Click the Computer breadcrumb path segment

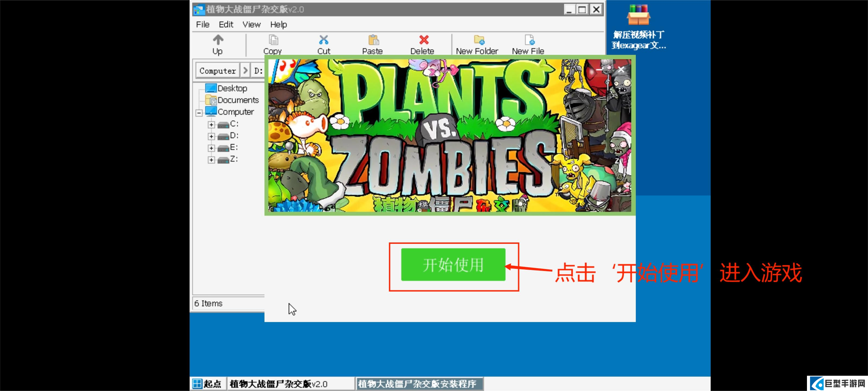217,71
